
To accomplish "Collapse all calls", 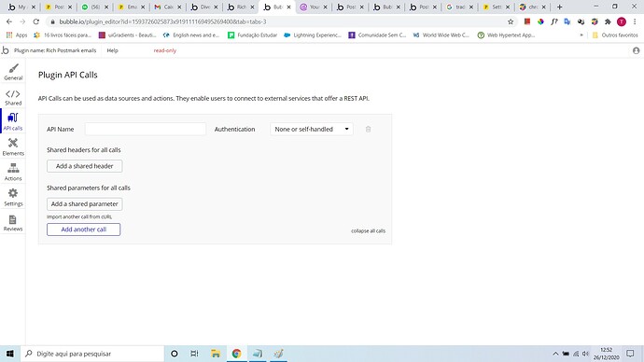I will click(x=368, y=231).
